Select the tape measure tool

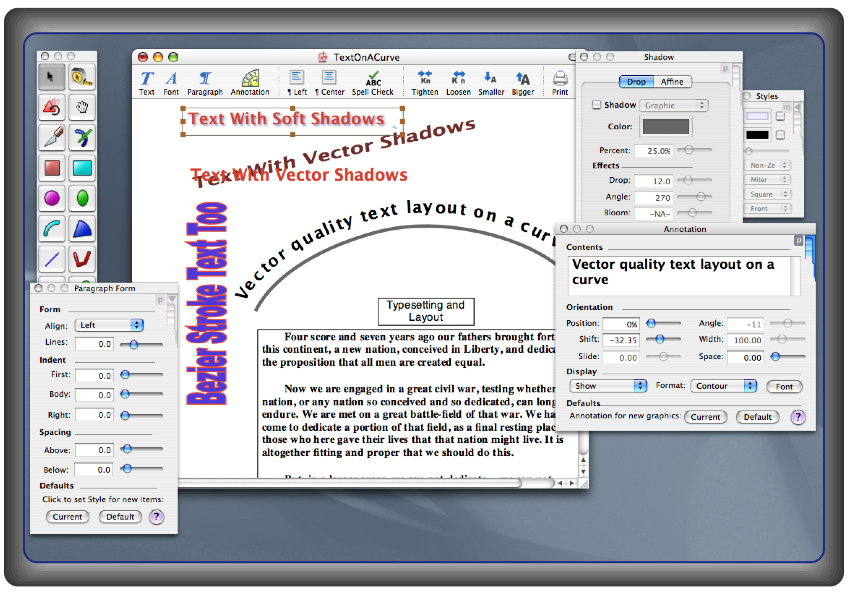click(82, 77)
